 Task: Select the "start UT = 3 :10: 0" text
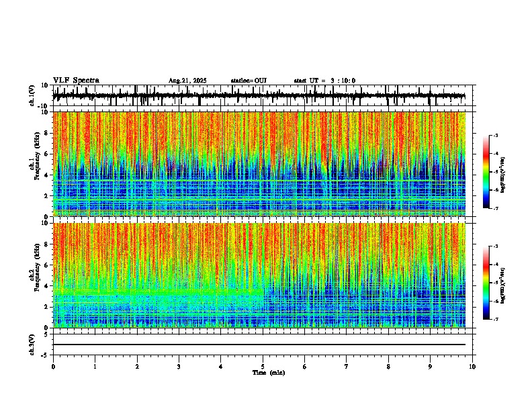[324, 81]
